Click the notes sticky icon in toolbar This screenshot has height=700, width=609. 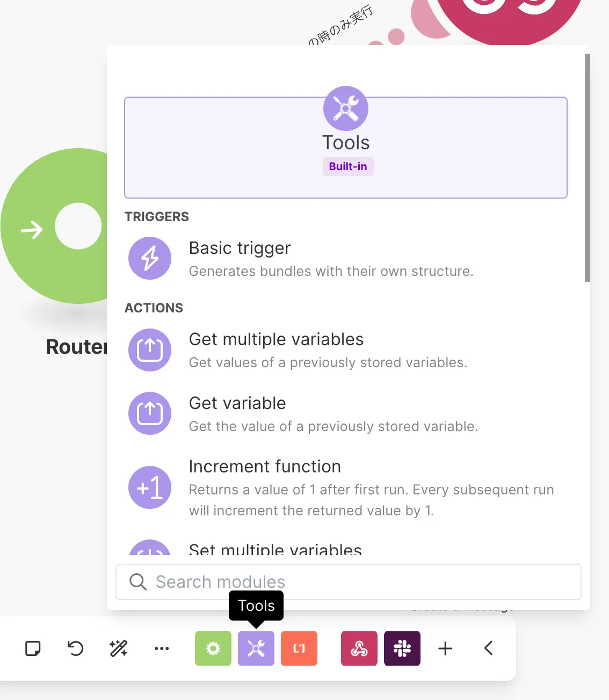pos(33,648)
